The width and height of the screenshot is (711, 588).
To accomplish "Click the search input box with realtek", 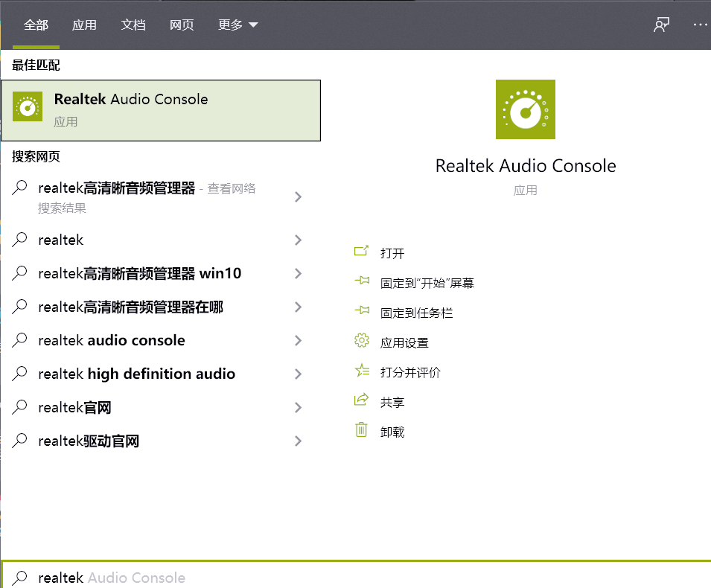I will pyautogui.click(x=298, y=578).
